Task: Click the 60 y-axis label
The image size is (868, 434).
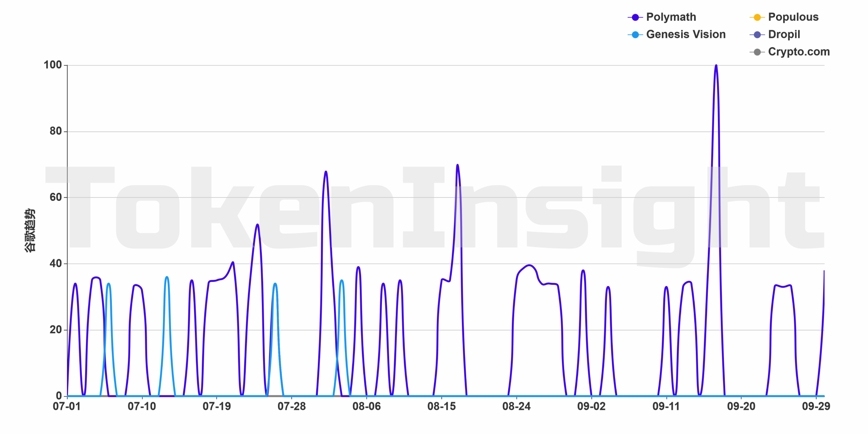Action: tap(56, 198)
